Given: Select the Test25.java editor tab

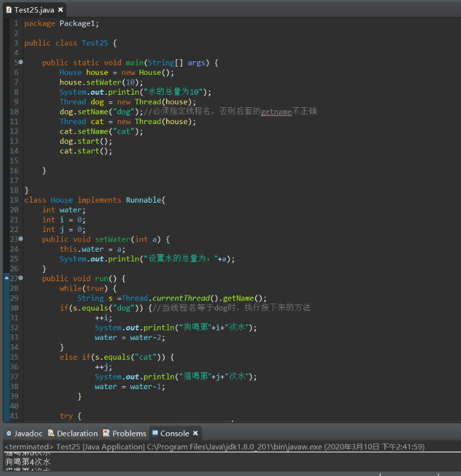Looking at the screenshot, I should (x=34, y=10).
